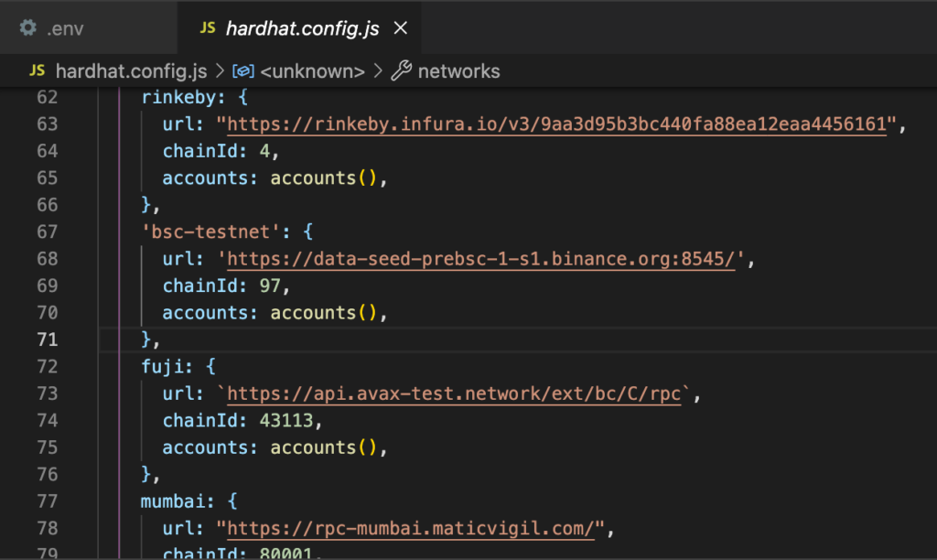
Task: Open the rinkeby infura URL link
Action: pos(557,124)
